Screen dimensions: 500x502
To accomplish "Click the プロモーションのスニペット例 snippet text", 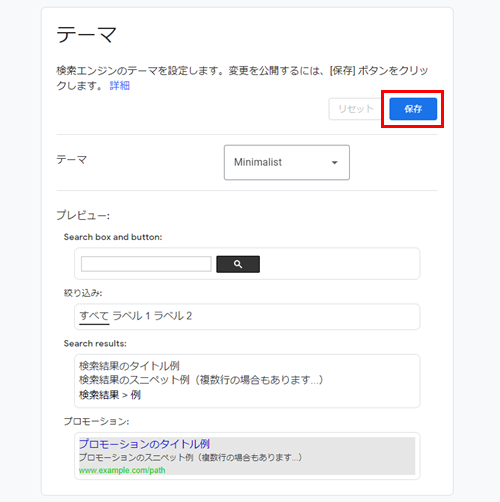I will click(190, 457).
